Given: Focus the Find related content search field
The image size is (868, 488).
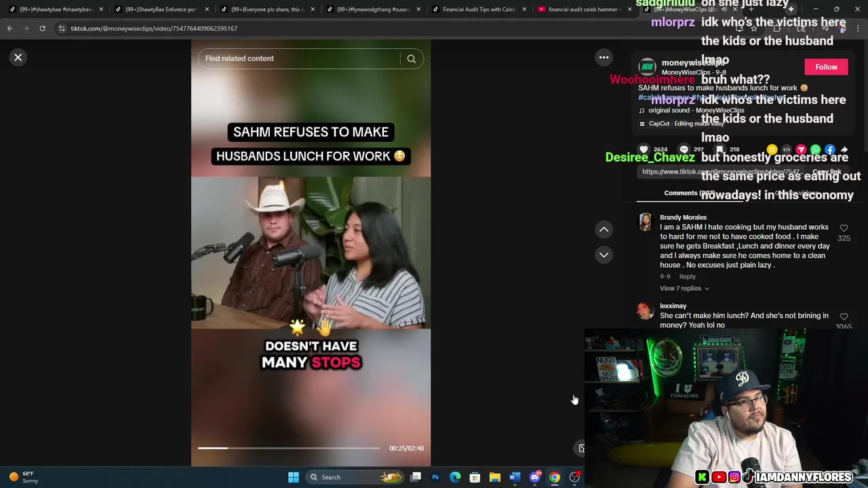Looking at the screenshot, I should tap(300, 58).
